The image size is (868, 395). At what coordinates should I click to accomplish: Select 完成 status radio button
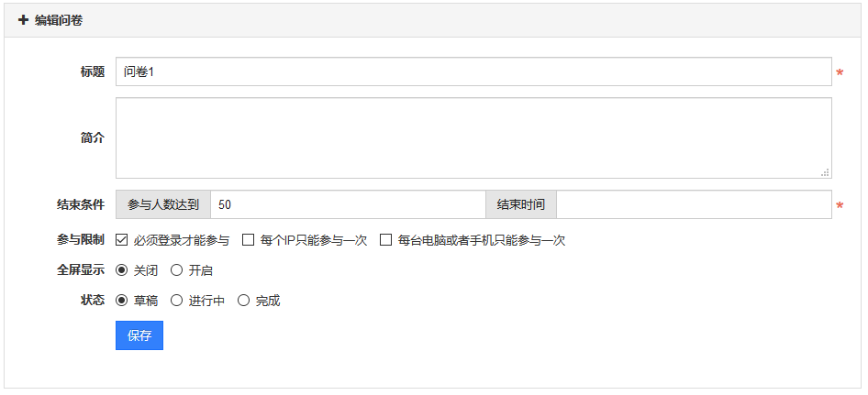click(x=243, y=301)
